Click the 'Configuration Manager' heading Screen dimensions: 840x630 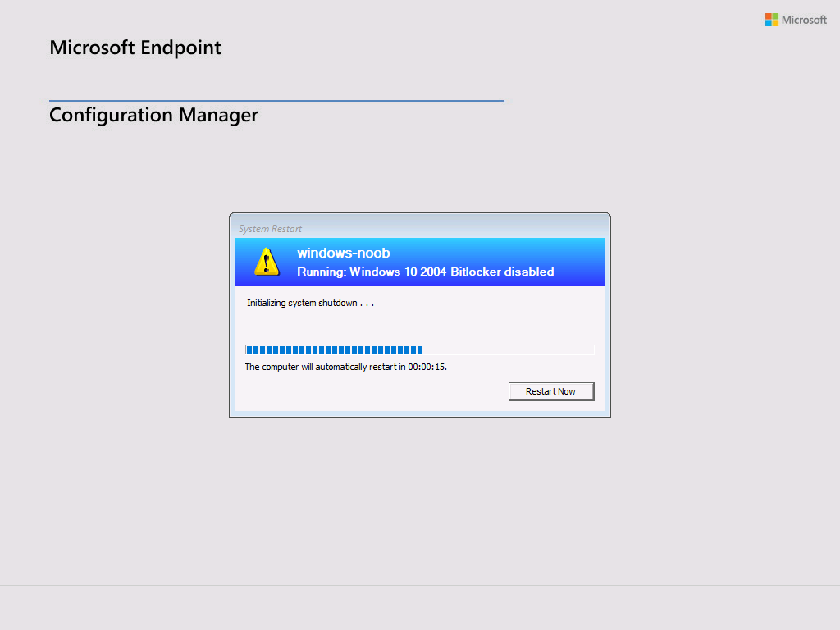[x=153, y=115]
